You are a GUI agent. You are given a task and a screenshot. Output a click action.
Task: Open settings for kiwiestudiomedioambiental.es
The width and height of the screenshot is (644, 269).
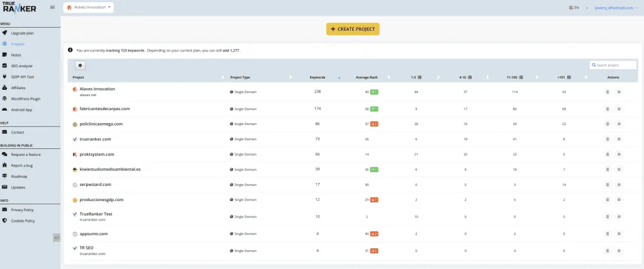tap(619, 169)
